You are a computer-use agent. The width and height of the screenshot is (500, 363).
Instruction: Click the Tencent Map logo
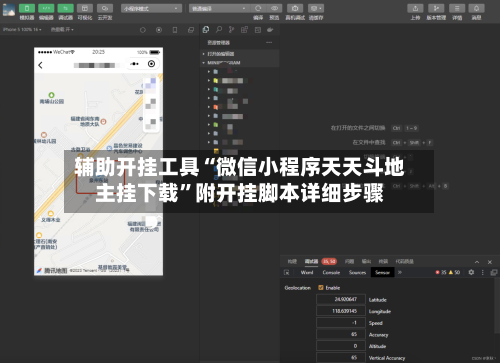click(x=52, y=270)
